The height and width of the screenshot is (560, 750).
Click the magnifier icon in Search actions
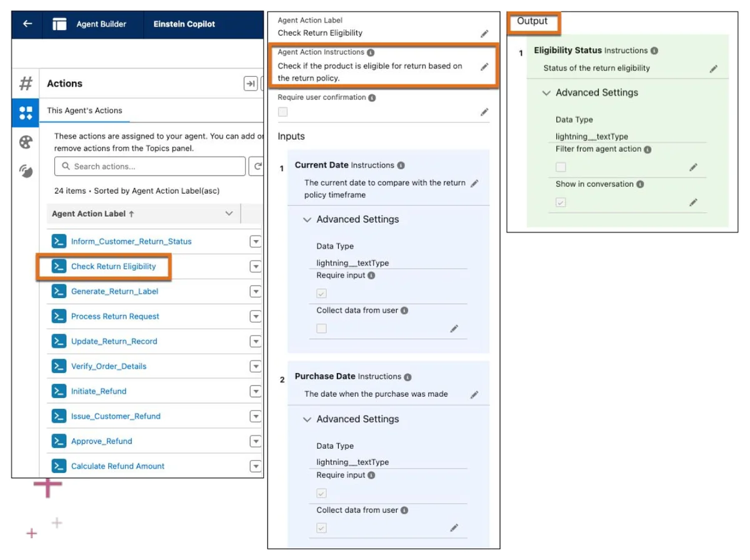[66, 167]
